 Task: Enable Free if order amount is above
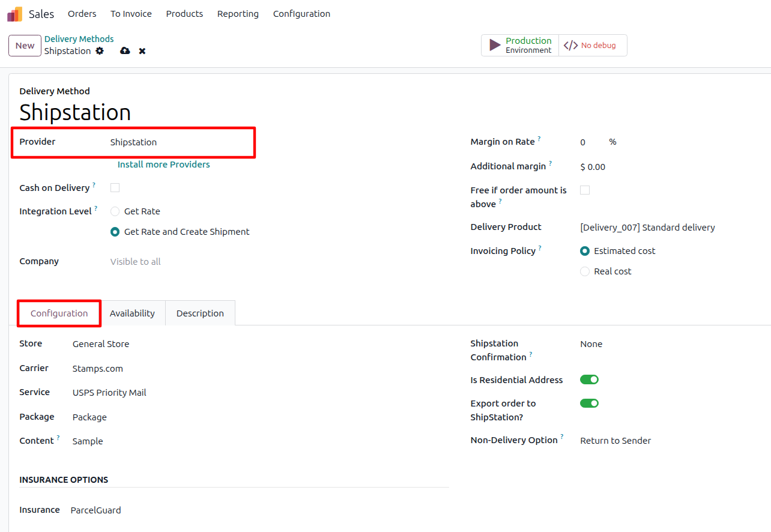(585, 190)
